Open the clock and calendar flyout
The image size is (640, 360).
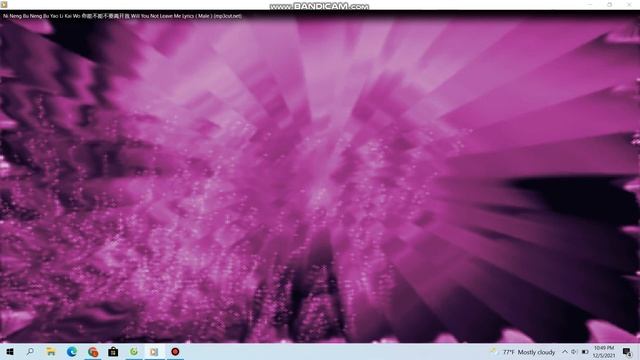(604, 352)
